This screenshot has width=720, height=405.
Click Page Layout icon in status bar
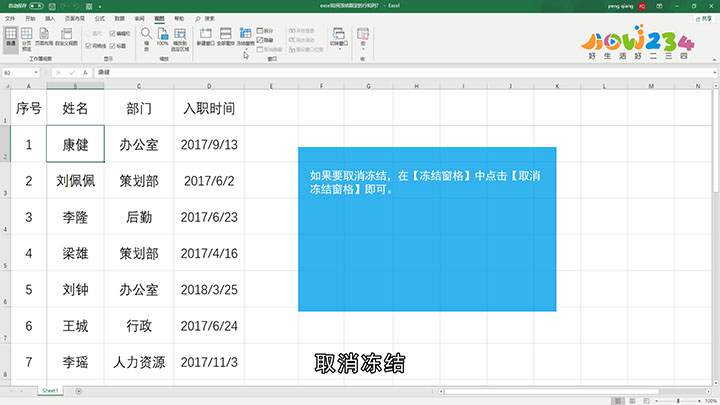pyautogui.click(x=632, y=401)
